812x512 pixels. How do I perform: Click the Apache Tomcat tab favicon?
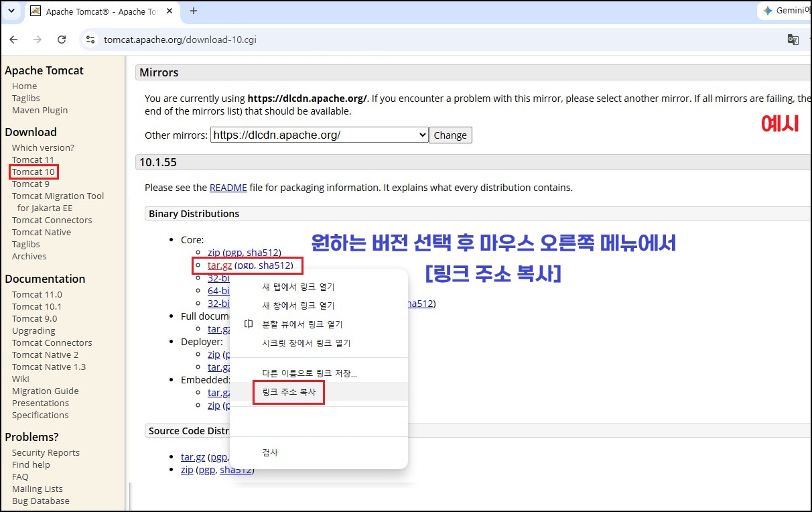[x=36, y=11]
